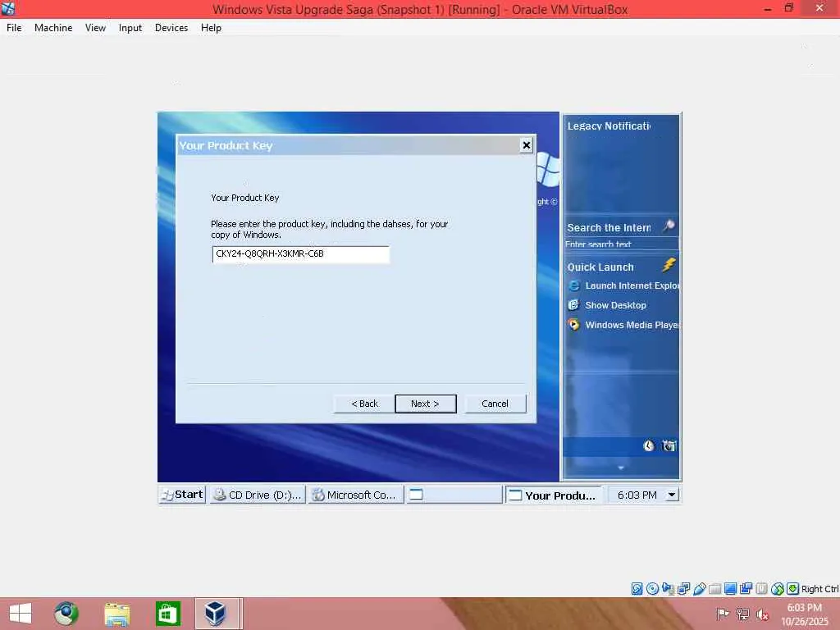
Task: Click into the product key text field
Action: coord(300,254)
